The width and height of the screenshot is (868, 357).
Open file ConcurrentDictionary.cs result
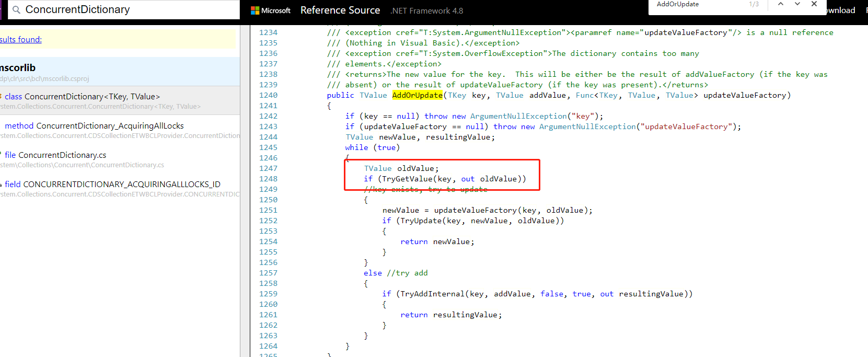click(x=120, y=159)
